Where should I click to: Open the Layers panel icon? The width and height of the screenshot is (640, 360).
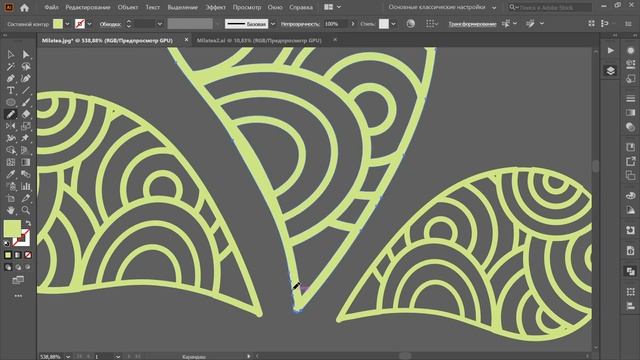pos(611,71)
